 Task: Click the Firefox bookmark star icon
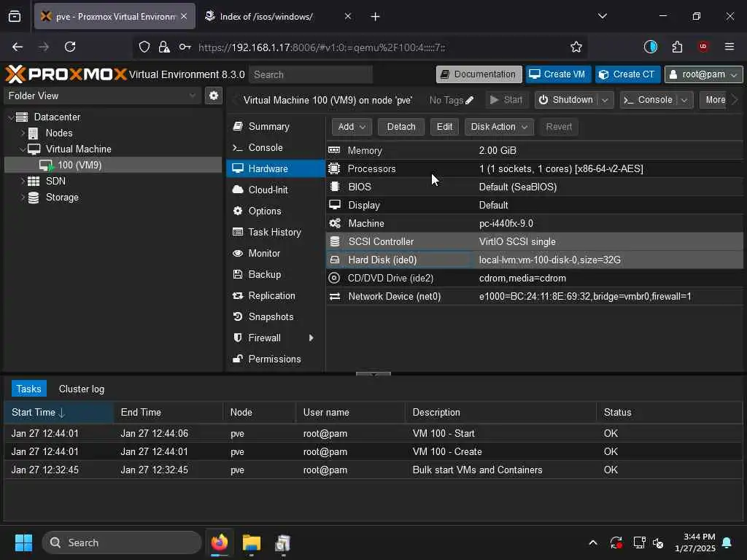(576, 47)
